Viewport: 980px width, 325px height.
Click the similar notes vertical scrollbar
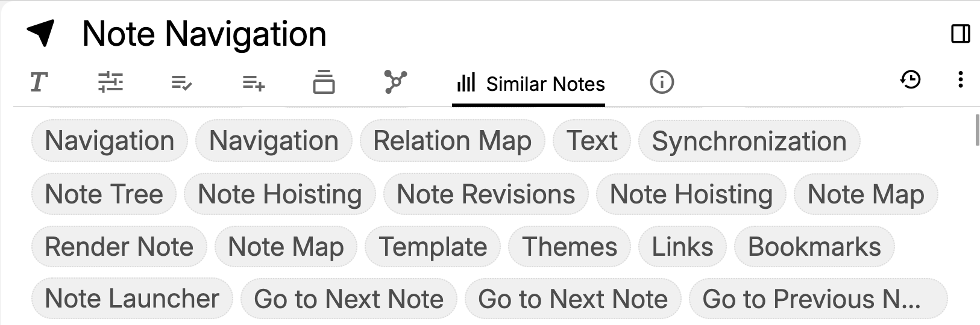977,129
